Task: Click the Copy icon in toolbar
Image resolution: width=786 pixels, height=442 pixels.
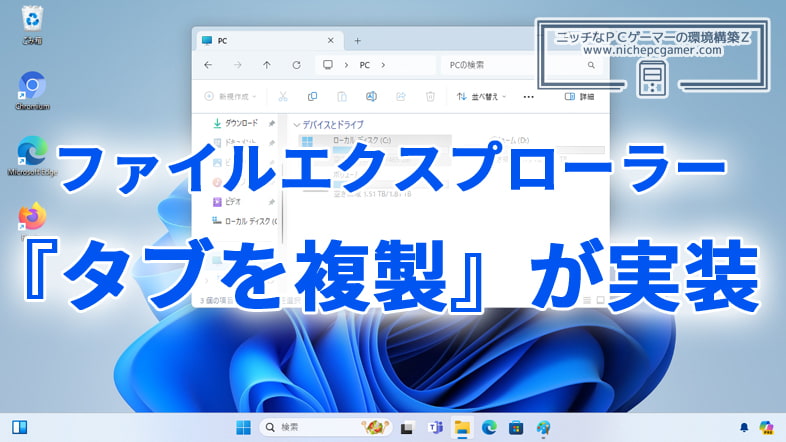Action: tap(312, 97)
